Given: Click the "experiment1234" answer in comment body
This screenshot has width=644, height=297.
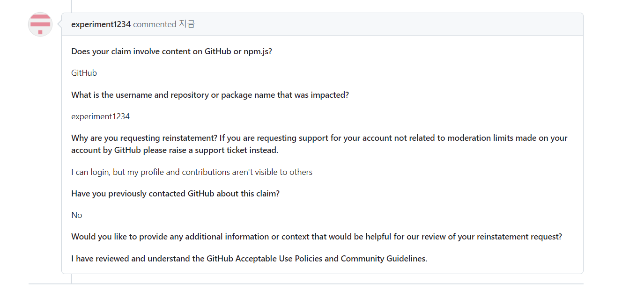Looking at the screenshot, I should pos(100,116).
